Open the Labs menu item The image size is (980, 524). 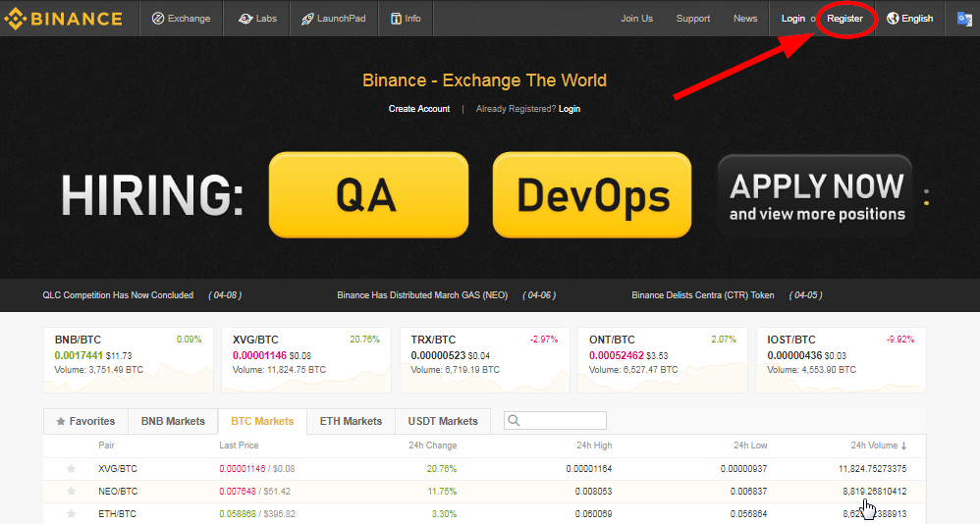257,18
